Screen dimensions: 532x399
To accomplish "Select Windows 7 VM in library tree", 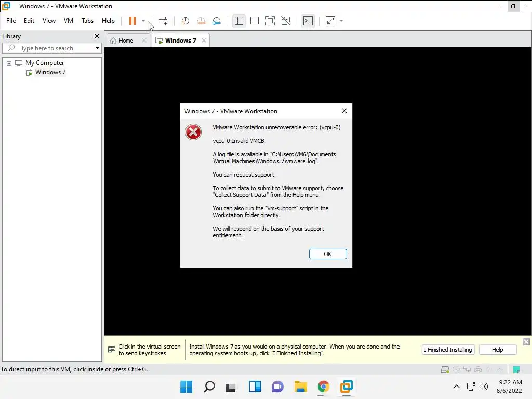I will [50, 72].
